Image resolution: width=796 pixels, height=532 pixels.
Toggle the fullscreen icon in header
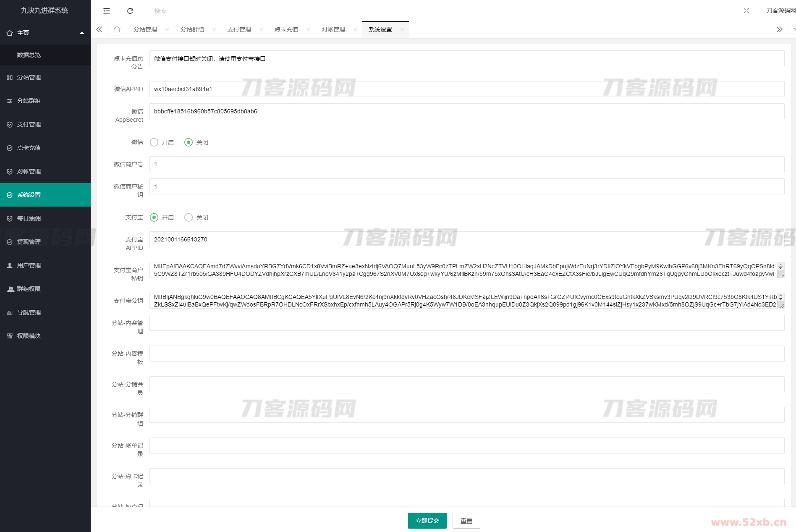(746, 11)
